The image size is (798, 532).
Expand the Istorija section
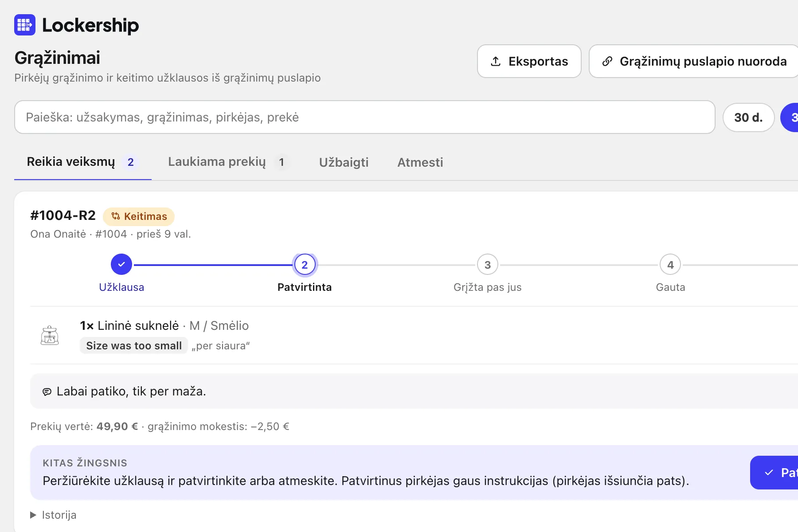(x=53, y=515)
